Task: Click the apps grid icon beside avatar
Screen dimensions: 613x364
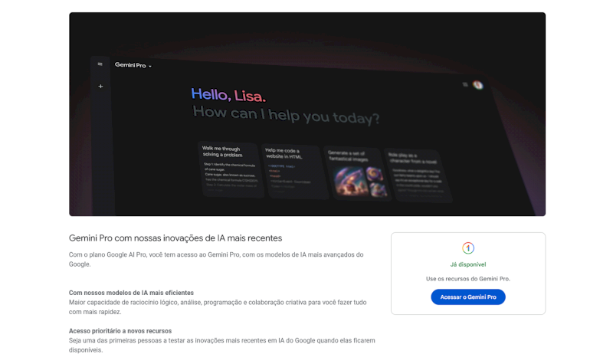Action: pos(465,84)
